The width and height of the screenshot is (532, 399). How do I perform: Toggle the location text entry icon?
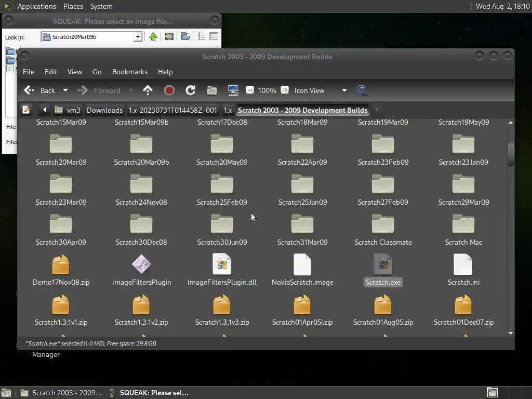26,110
